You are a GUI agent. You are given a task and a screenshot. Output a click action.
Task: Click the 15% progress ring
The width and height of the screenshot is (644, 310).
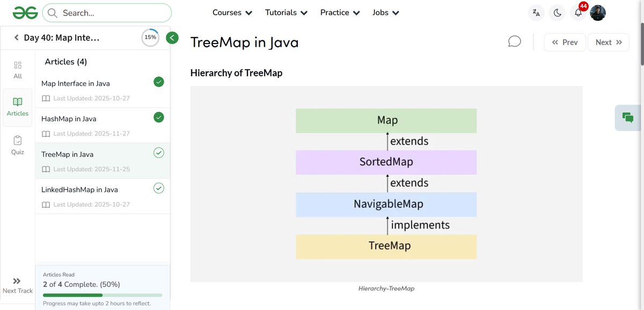pyautogui.click(x=150, y=37)
